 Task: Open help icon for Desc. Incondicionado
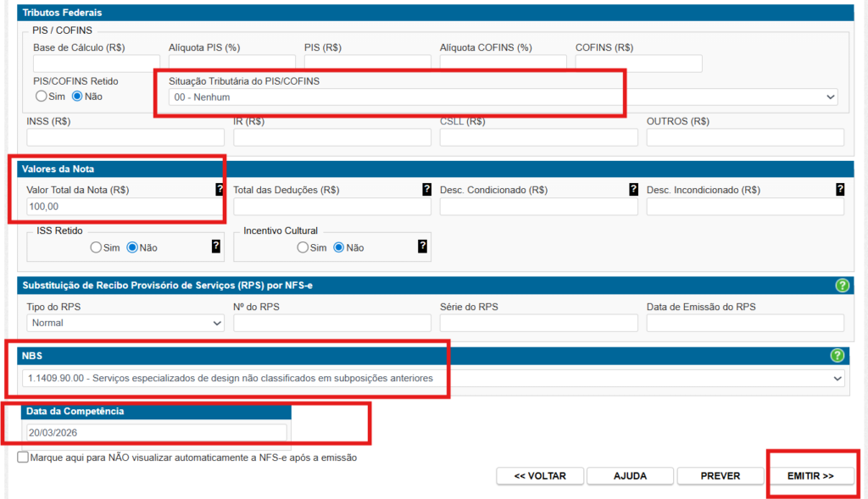(x=840, y=190)
